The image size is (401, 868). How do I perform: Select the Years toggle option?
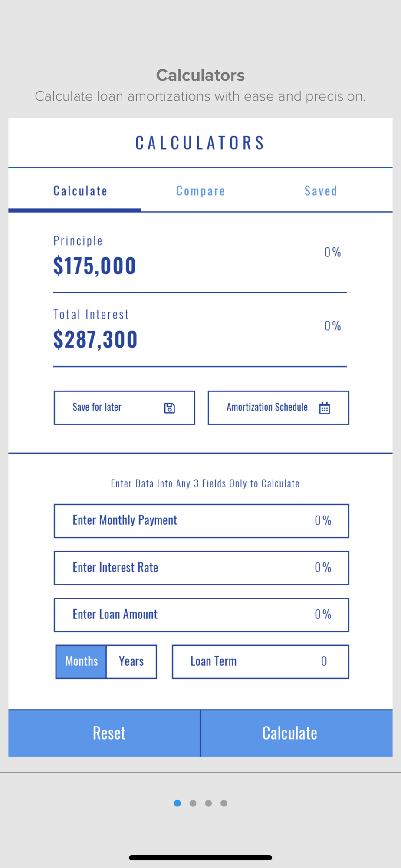coord(131,661)
